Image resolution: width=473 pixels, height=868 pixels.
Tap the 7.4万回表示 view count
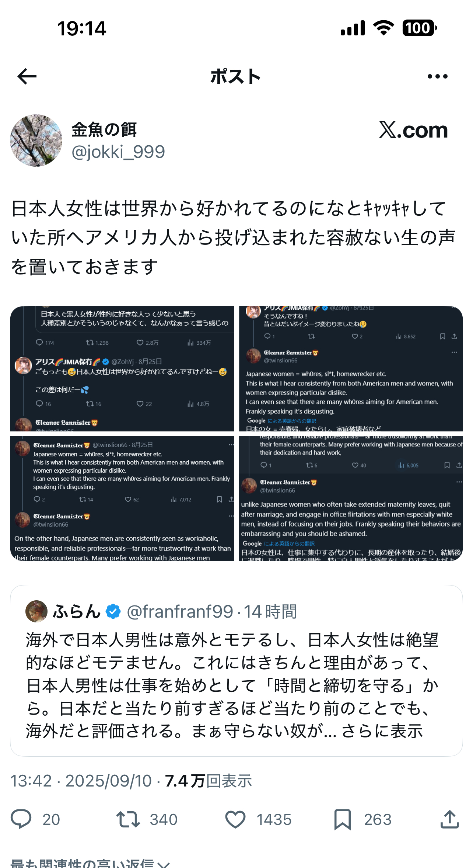pyautogui.click(x=209, y=781)
